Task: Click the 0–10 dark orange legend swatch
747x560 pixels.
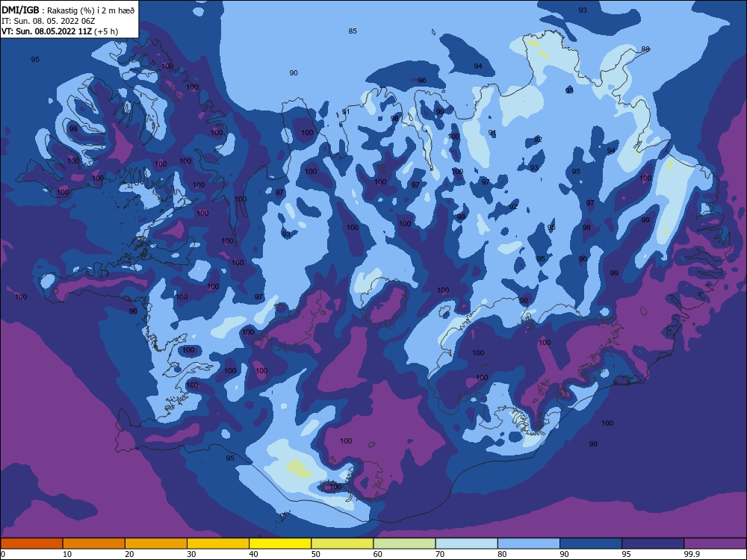Action: 31,544
